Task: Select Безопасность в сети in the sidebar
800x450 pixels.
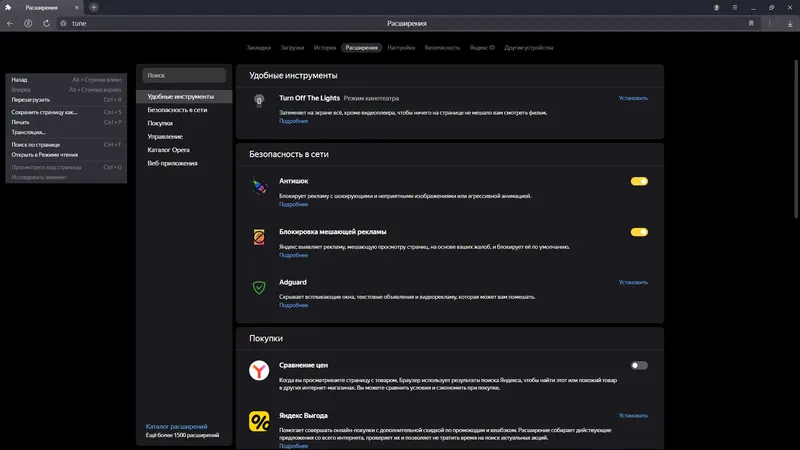Action: tap(184, 110)
